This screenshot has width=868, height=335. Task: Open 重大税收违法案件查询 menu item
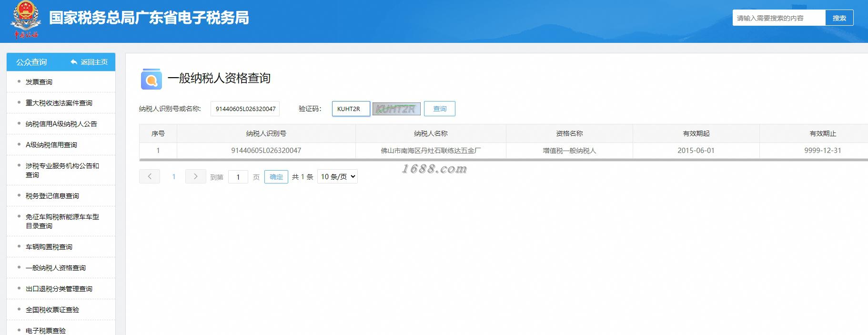coord(59,103)
